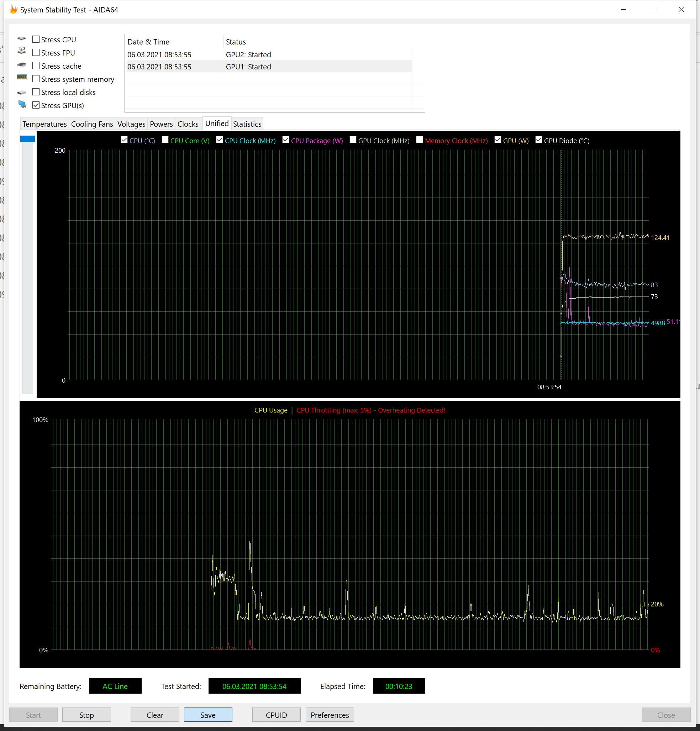The image size is (700, 731).
Task: Uncheck Stress GPU(s) option
Action: [36, 105]
